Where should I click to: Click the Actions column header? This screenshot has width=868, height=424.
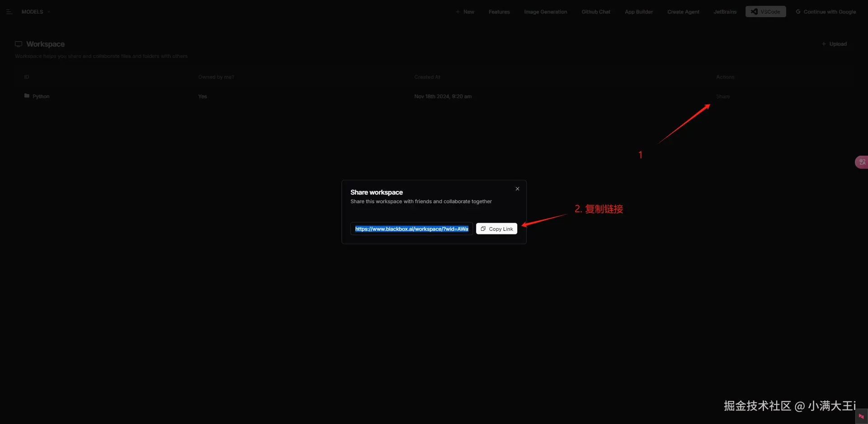pyautogui.click(x=725, y=77)
